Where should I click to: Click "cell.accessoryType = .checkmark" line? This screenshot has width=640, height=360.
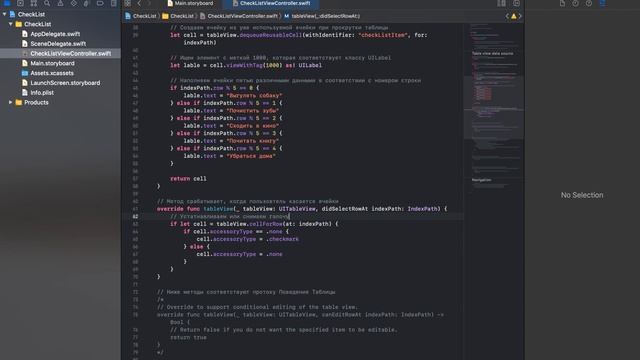248,239
